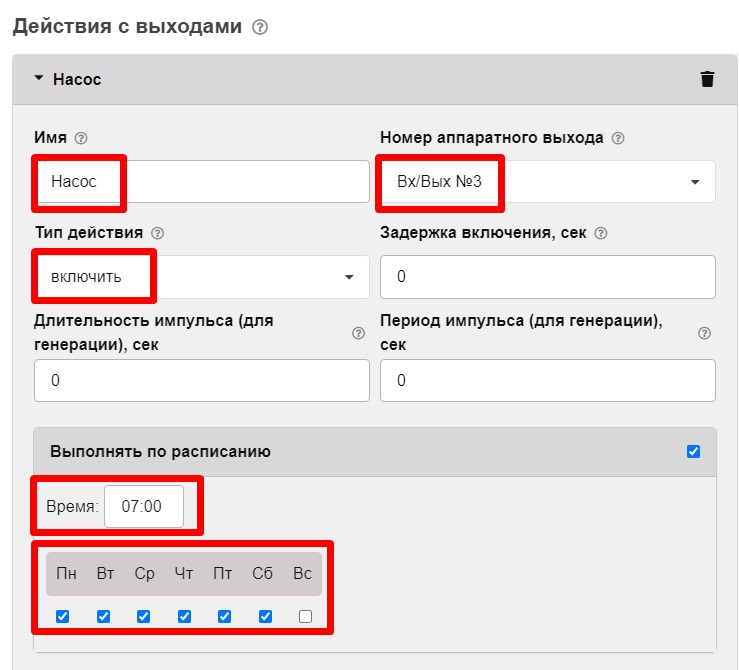
Task: Uncheck the Ср day checkbox
Action: point(144,617)
